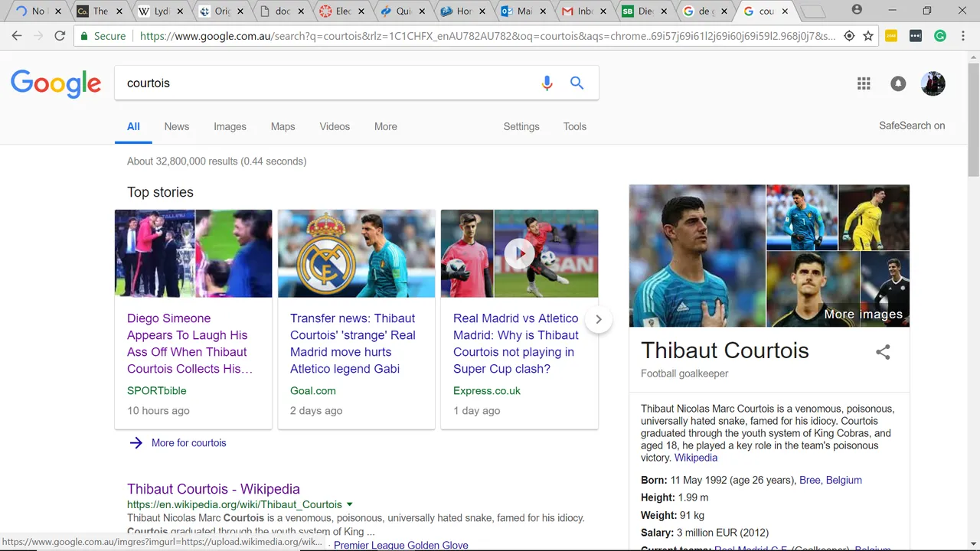Open Goal.com transfer news story
Screen dimensions: 980x551
click(352, 344)
